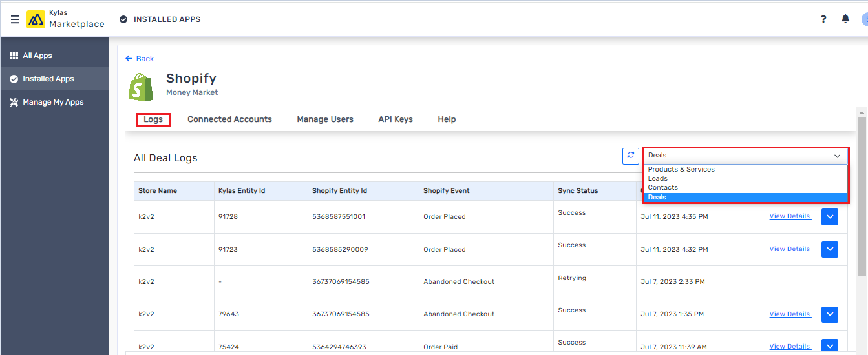
Task: Switch to the Connected Accounts tab
Action: (x=229, y=119)
